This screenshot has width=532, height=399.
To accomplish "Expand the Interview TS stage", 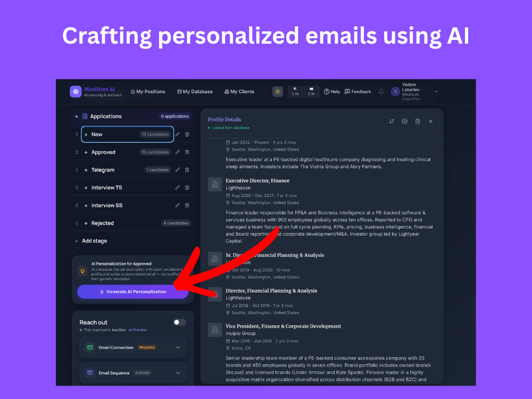I will point(86,188).
